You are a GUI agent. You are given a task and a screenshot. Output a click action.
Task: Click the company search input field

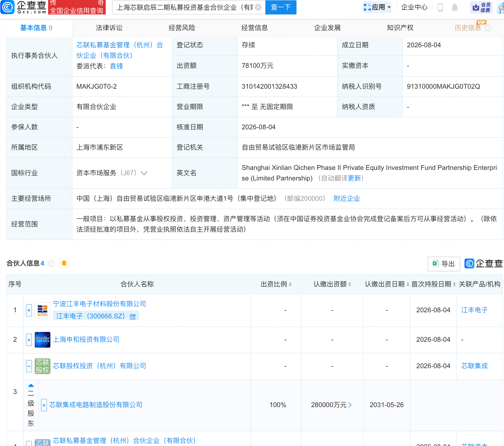click(x=185, y=7)
